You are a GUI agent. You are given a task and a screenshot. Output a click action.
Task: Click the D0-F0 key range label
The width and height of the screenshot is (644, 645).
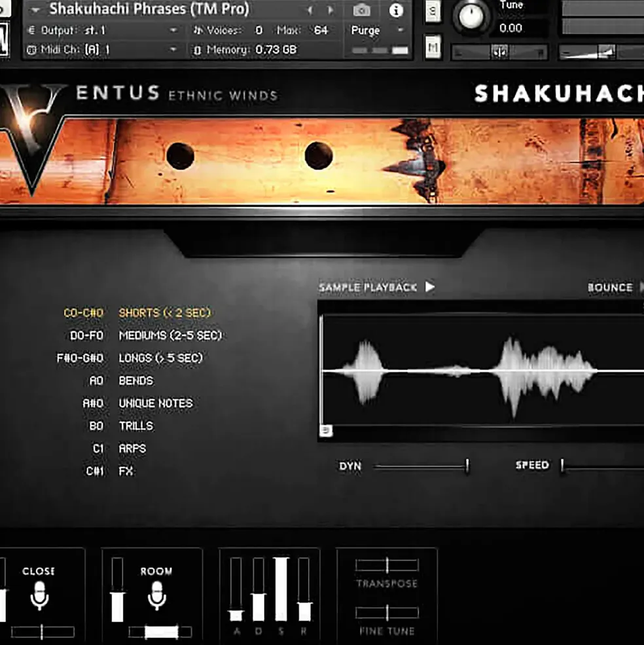click(x=86, y=335)
